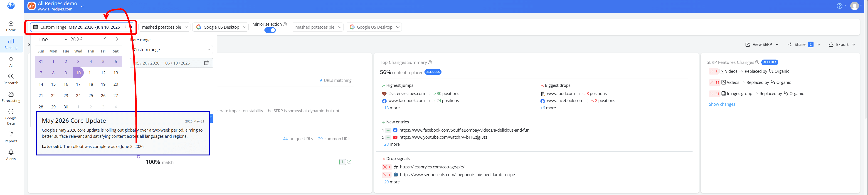Open the Google Data section
The height and width of the screenshot is (195, 868).
11,117
